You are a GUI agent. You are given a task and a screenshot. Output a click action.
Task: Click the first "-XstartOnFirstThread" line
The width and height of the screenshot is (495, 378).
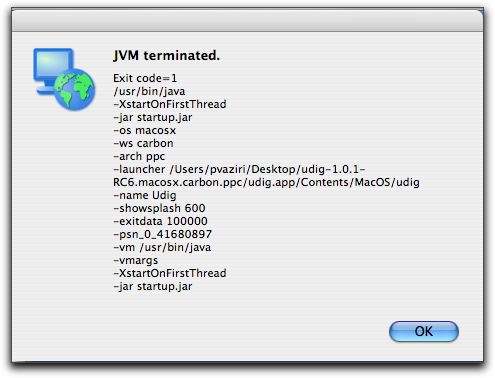(170, 104)
